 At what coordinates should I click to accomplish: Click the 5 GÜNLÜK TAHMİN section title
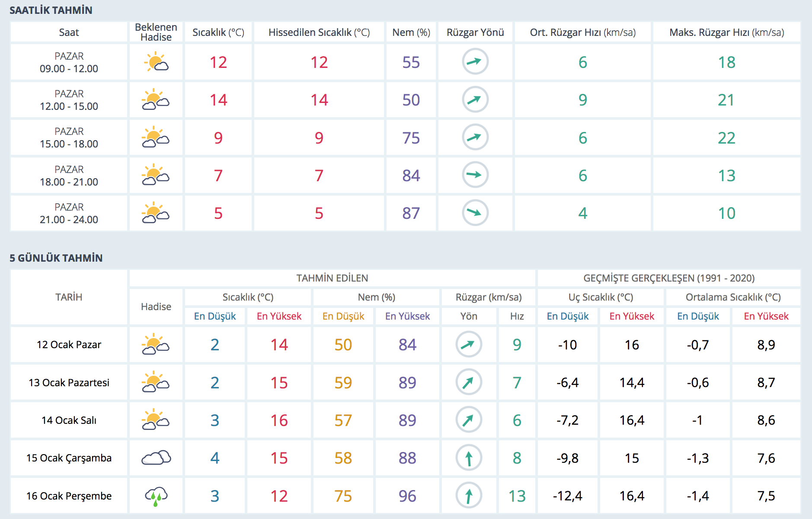click(56, 258)
